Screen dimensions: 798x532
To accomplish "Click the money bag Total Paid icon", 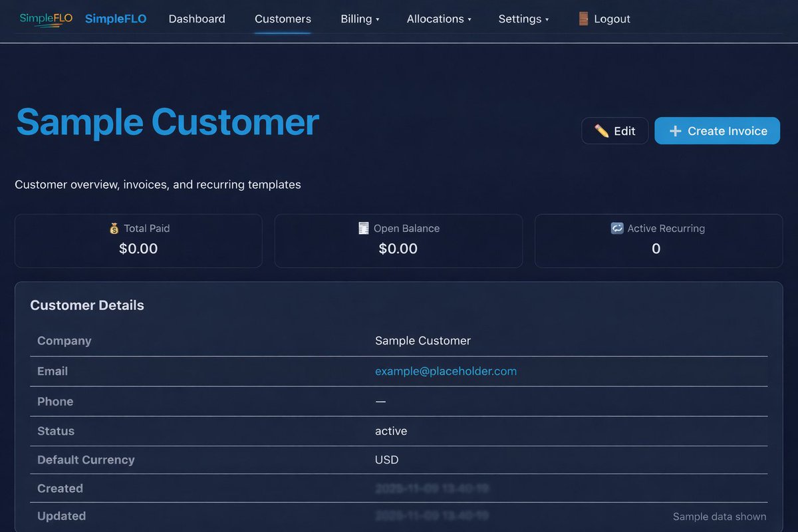I will coord(114,228).
